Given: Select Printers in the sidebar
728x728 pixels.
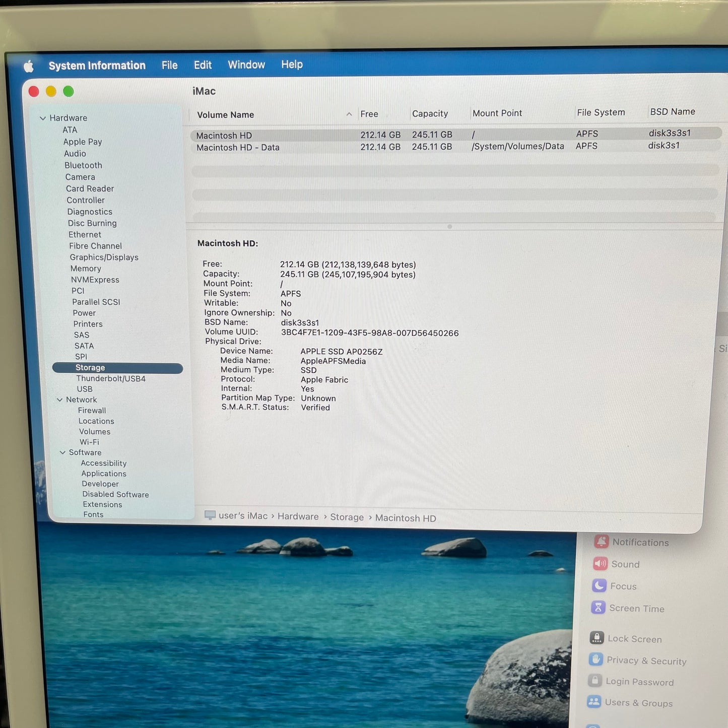Looking at the screenshot, I should (x=88, y=324).
